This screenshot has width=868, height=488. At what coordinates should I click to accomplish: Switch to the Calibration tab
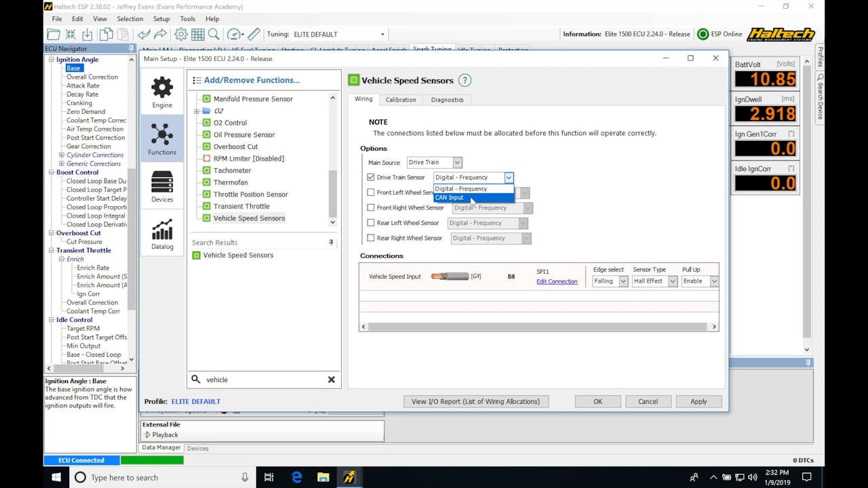[401, 100]
